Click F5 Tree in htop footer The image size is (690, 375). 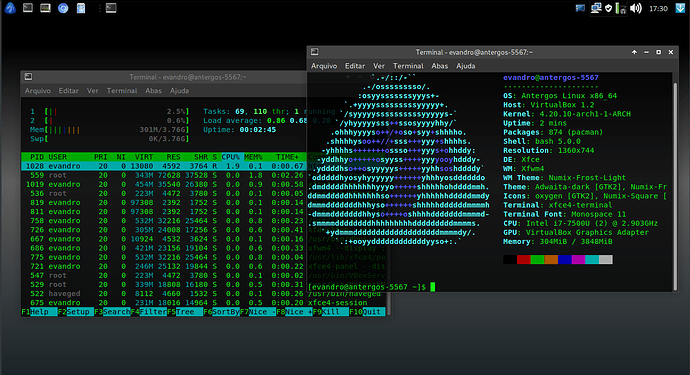(x=185, y=312)
